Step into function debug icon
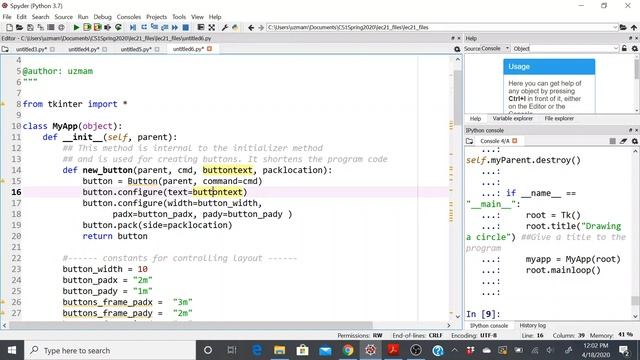This screenshot has width=640, height=360. (x=154, y=27)
